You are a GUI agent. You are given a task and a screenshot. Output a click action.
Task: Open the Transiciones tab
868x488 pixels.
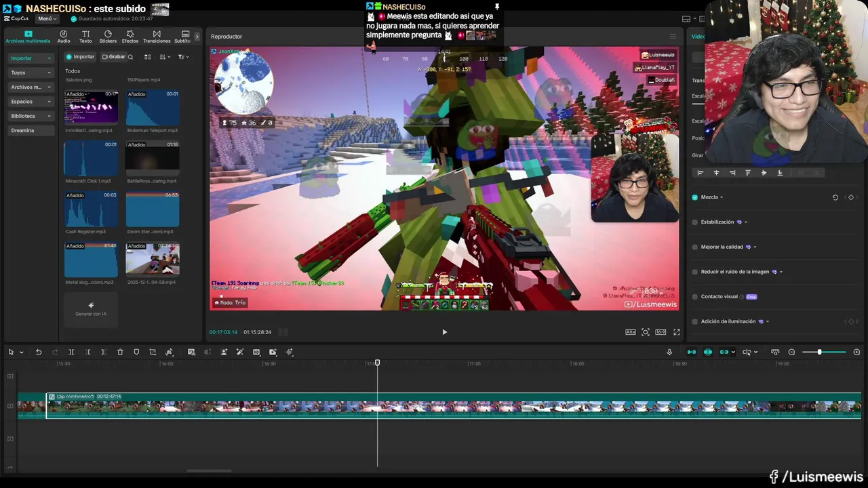(x=157, y=37)
